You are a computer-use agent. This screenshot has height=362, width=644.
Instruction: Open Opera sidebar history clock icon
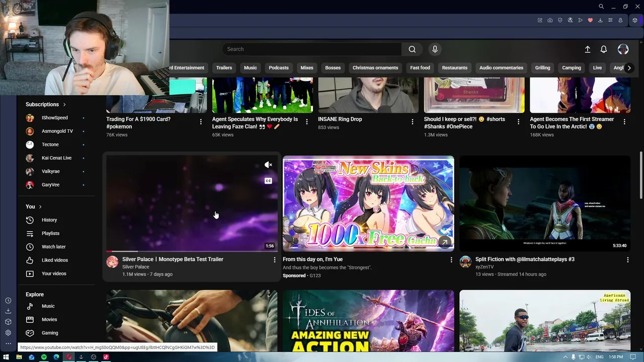[8, 301]
